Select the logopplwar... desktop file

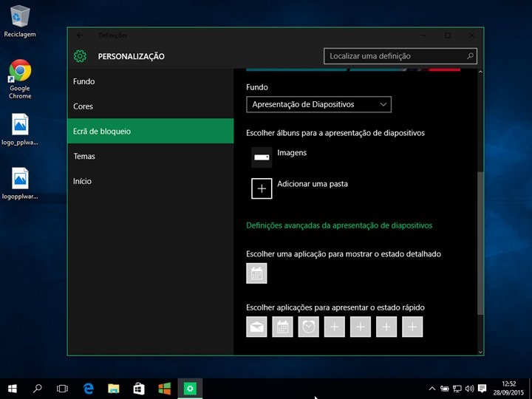click(x=20, y=183)
